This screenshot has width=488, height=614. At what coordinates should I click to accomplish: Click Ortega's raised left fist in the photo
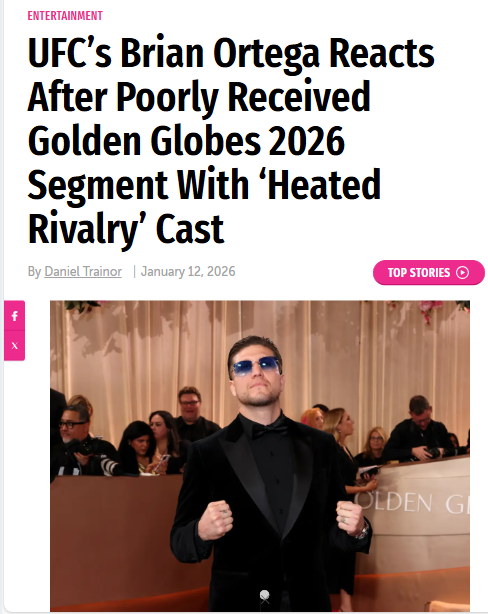click(x=215, y=520)
